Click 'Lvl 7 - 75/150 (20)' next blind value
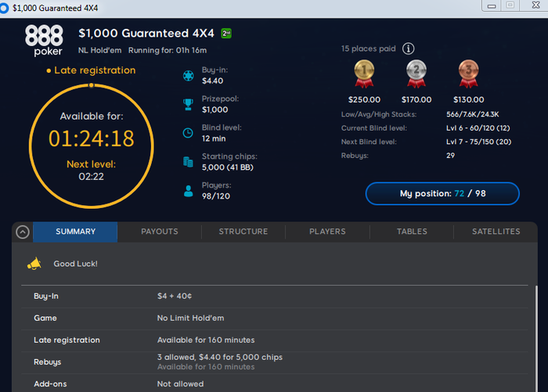The image size is (548, 392). [x=478, y=142]
